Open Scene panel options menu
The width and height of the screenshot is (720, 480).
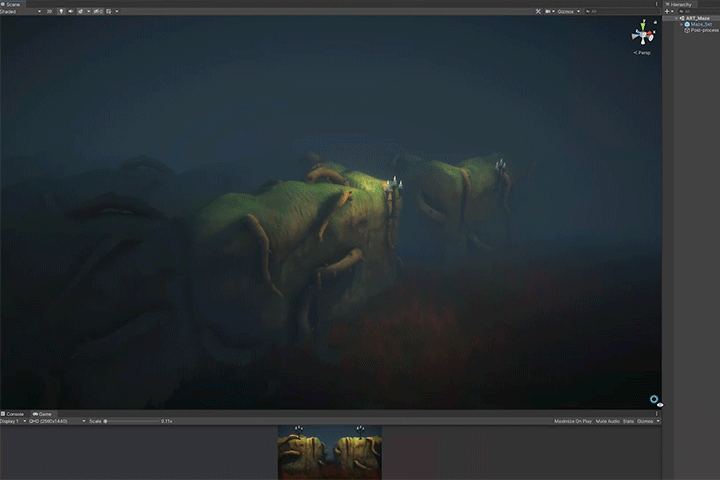657,4
